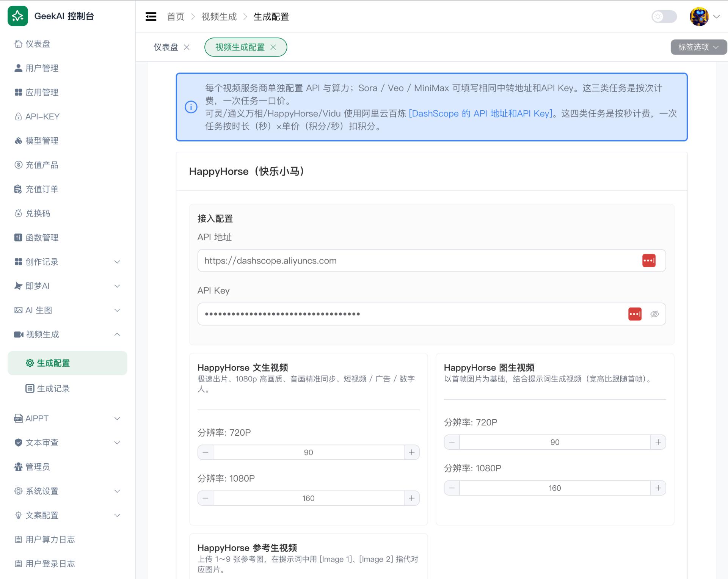
Task: Click 首页 in the breadcrumb
Action: pos(176,17)
